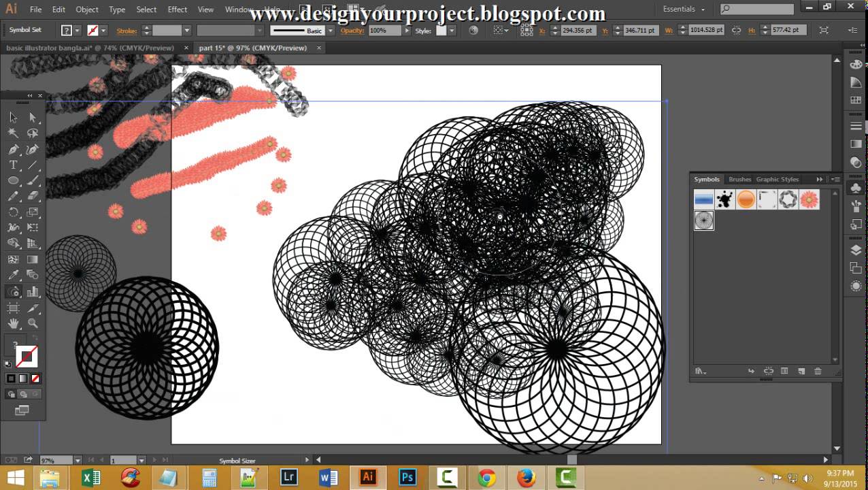Viewport: 868px width, 490px height.
Task: Click the New Symbol icon
Action: [801, 371]
